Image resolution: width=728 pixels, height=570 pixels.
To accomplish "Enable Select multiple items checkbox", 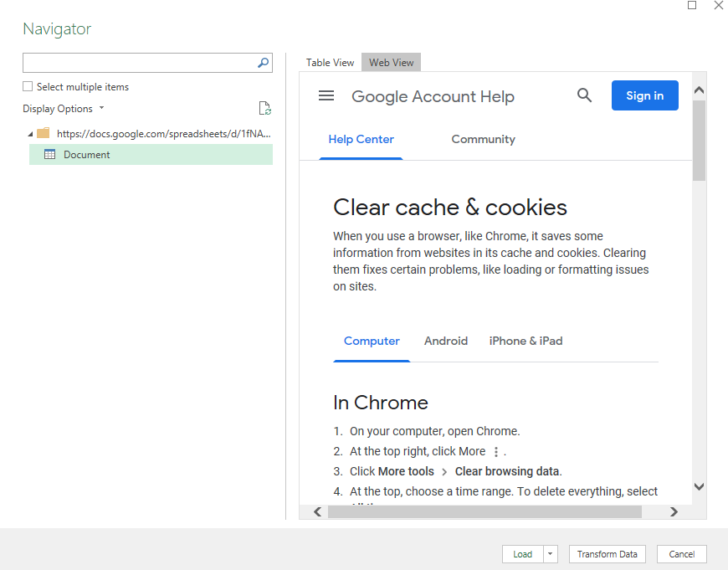I will (28, 86).
